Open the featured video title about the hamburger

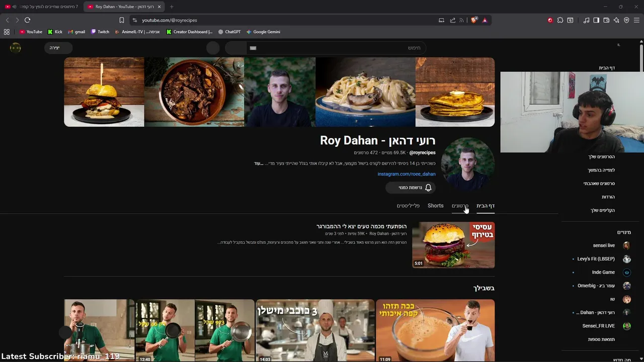tap(361, 226)
